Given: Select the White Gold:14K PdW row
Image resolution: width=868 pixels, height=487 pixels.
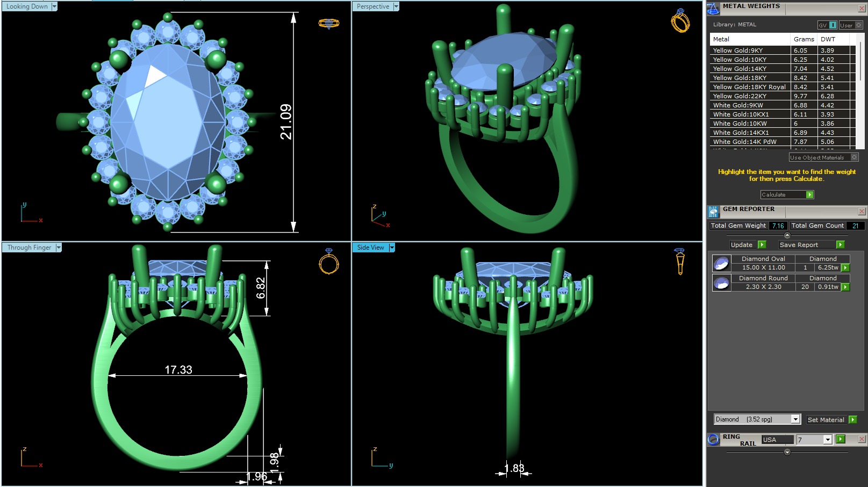Looking at the screenshot, I should (x=783, y=142).
